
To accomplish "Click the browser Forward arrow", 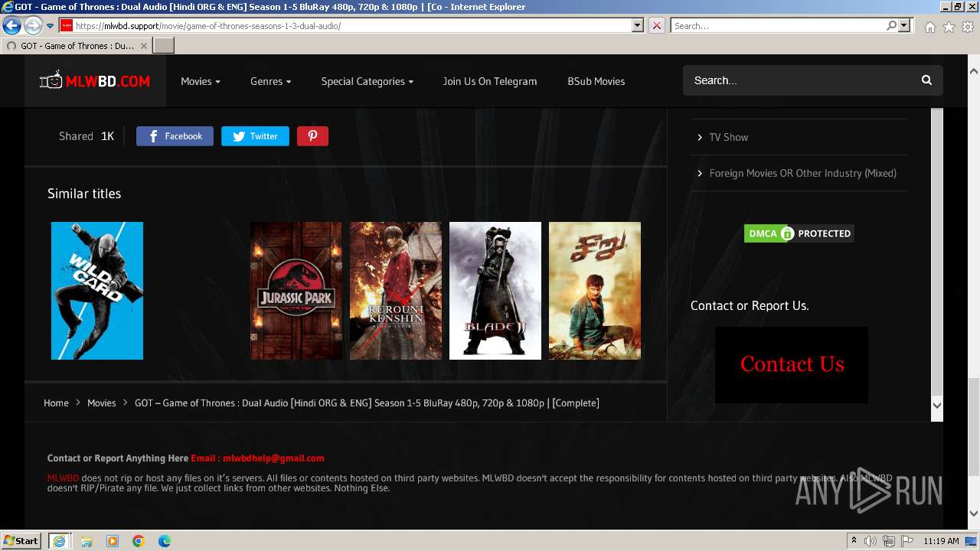I will coord(32,25).
